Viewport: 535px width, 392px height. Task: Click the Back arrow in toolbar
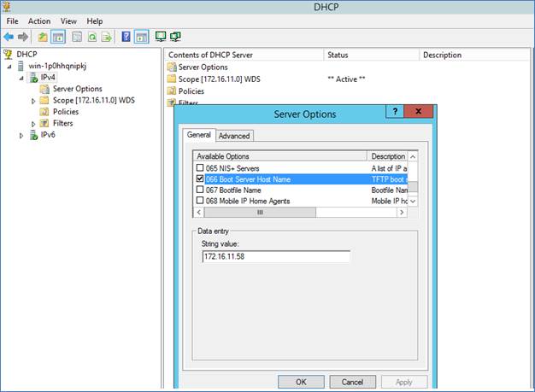click(x=9, y=37)
